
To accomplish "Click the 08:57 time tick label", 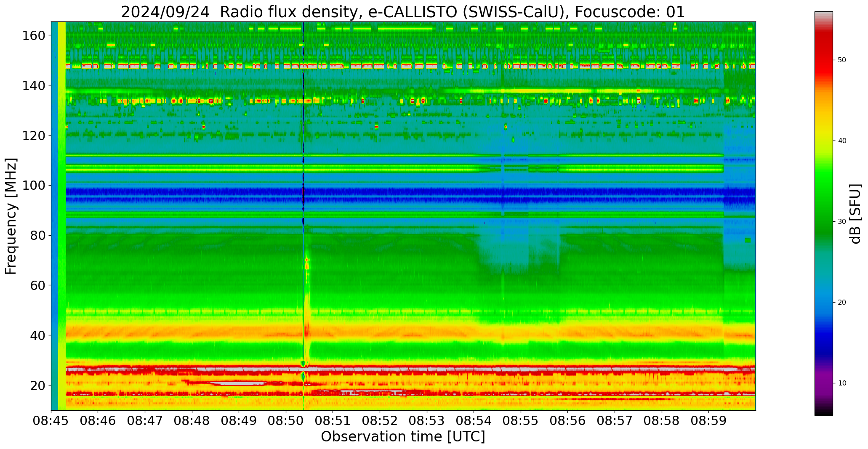I will click(x=615, y=421).
